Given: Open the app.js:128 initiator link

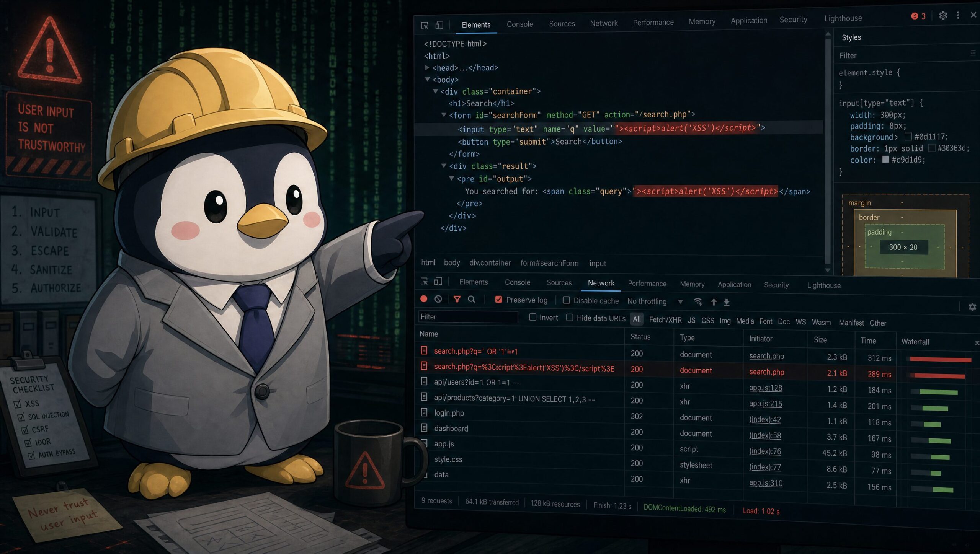Looking at the screenshot, I should pos(766,388).
